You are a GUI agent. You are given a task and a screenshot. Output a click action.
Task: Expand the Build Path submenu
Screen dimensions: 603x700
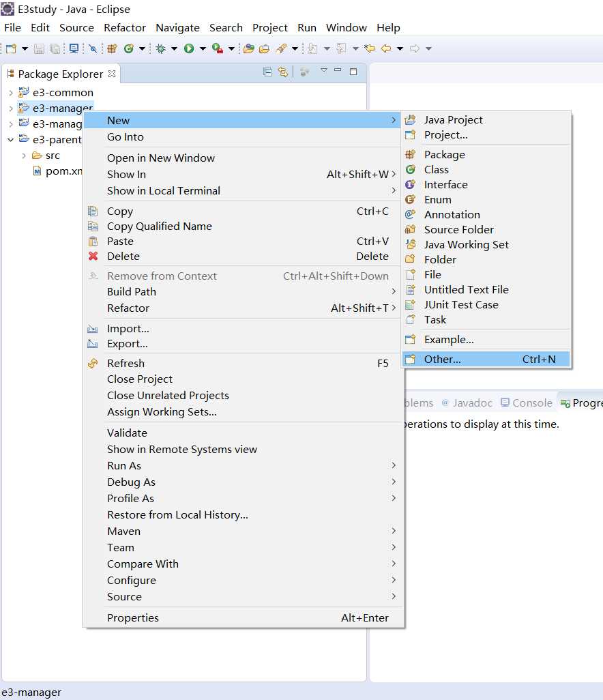[x=244, y=291]
